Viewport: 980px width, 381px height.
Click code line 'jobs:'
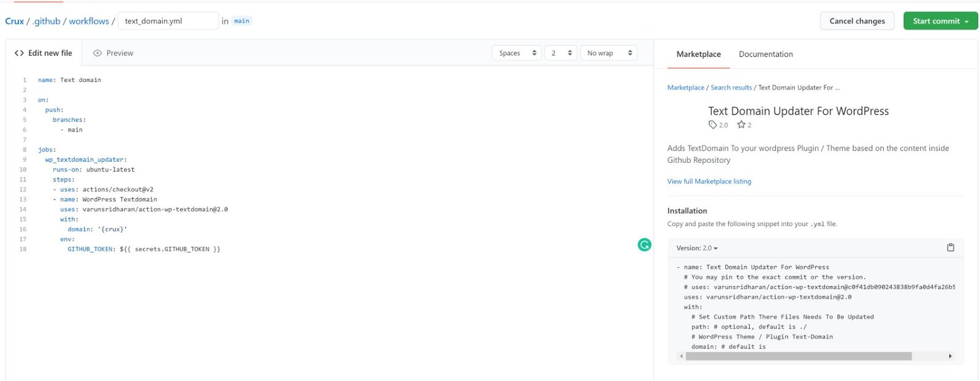(47, 150)
